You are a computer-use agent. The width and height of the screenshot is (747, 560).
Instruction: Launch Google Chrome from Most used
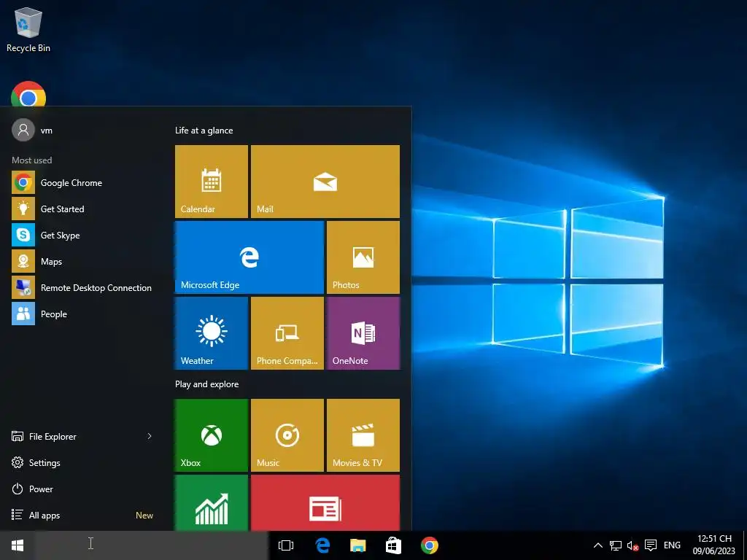pos(82,183)
